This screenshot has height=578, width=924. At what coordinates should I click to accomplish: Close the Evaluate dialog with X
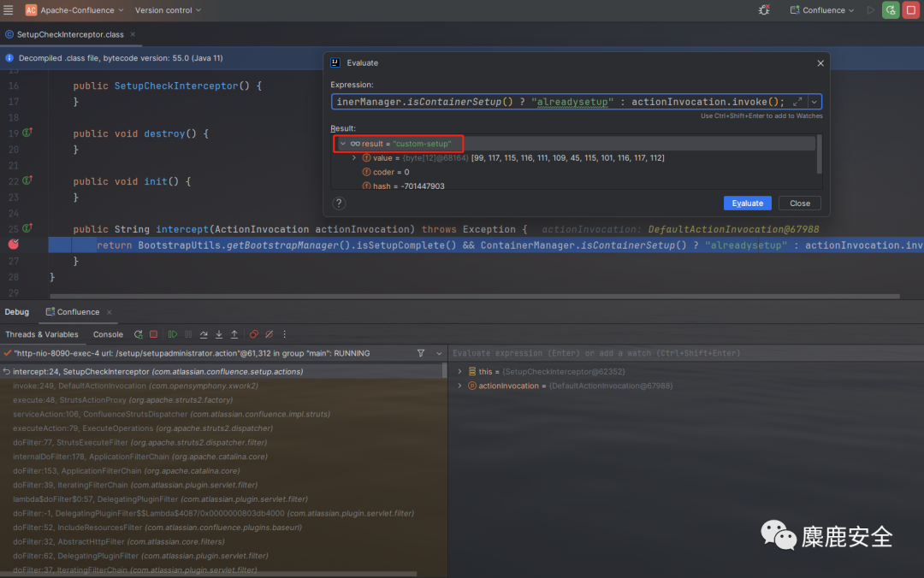(820, 63)
